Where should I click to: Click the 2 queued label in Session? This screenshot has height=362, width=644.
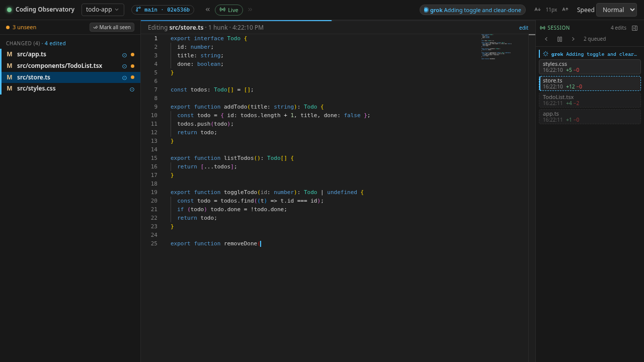tap(595, 39)
